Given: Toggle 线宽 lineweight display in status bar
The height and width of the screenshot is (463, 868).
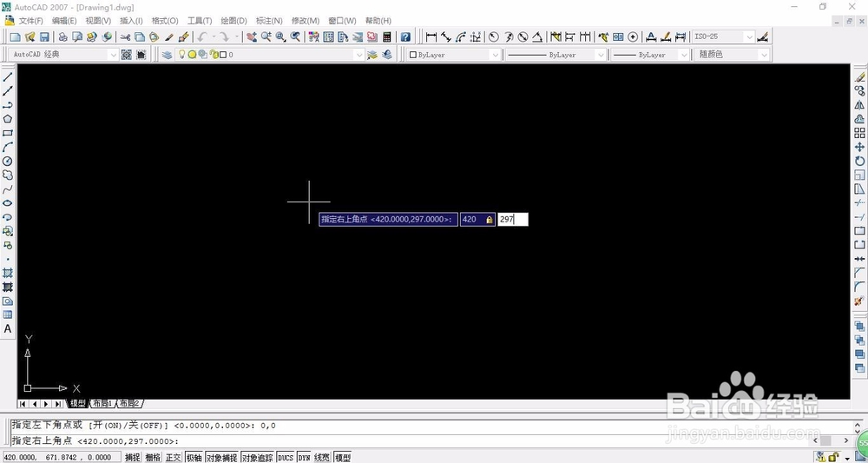Looking at the screenshot, I should click(x=322, y=458).
